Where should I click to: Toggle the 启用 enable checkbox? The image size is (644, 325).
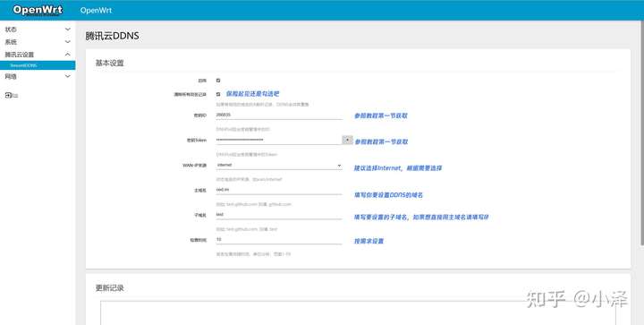click(218, 81)
